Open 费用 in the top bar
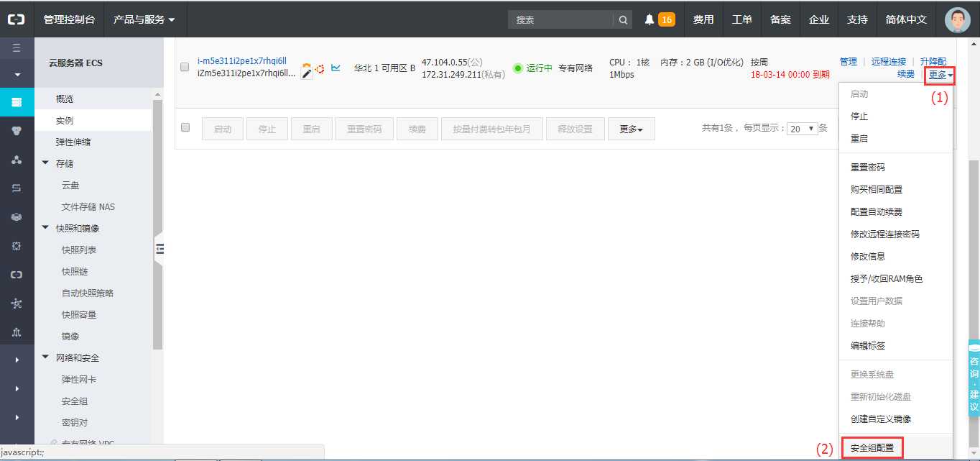 coord(703,19)
